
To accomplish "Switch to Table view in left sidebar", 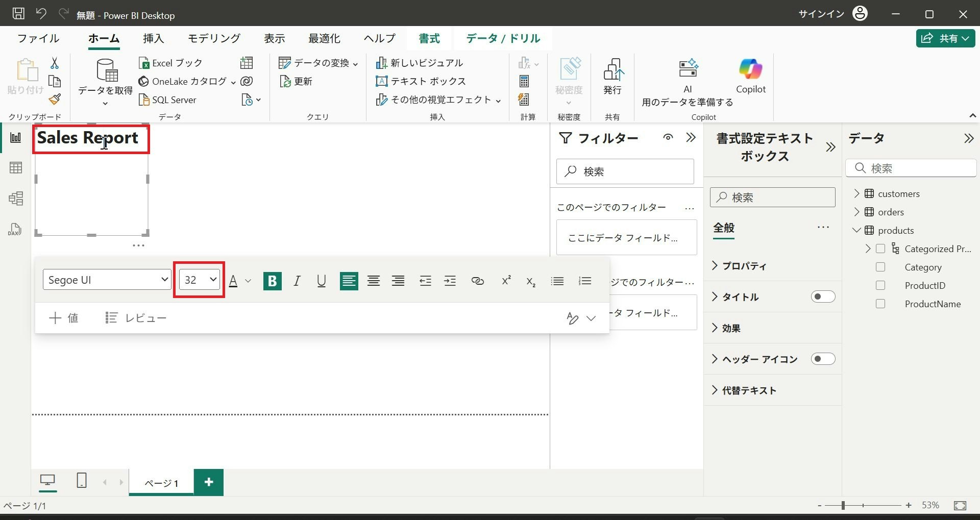I will tap(15, 168).
